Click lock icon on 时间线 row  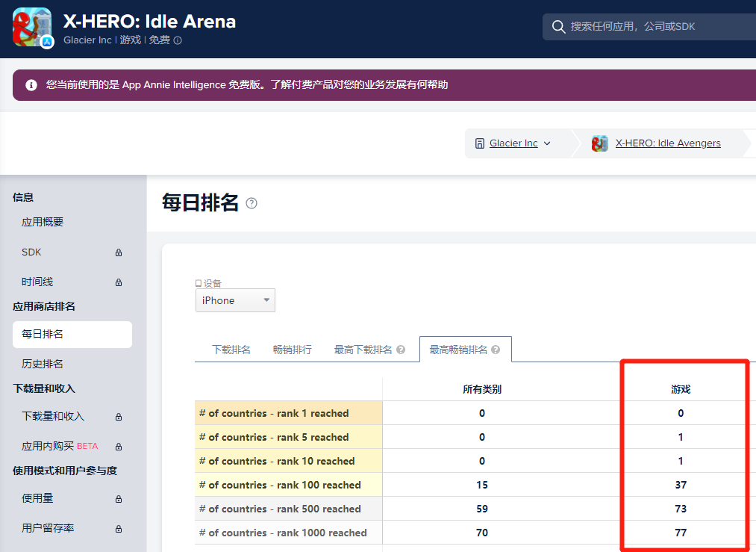coord(119,282)
